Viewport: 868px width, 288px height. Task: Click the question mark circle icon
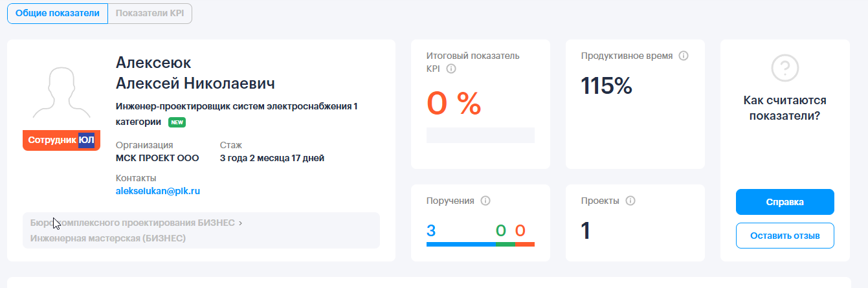[x=785, y=67]
